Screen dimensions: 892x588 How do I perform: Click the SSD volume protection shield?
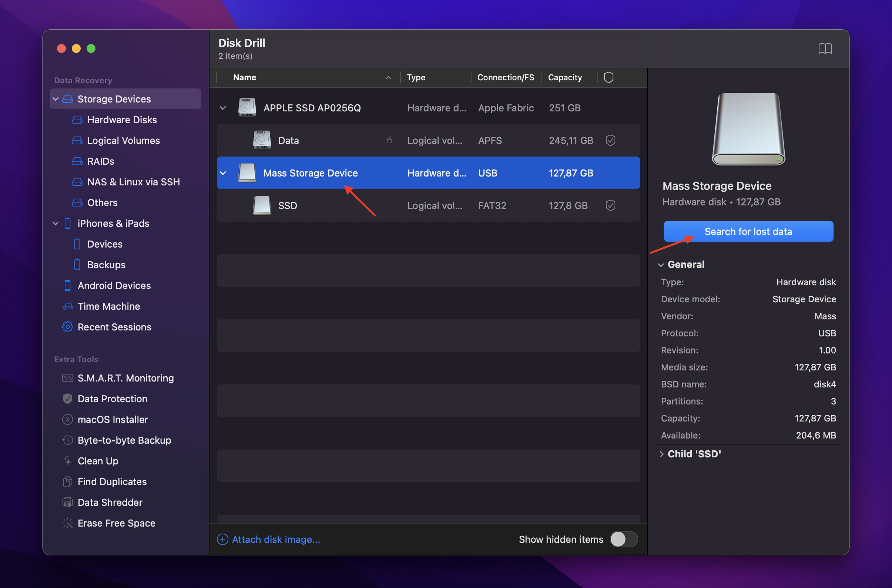(x=610, y=205)
